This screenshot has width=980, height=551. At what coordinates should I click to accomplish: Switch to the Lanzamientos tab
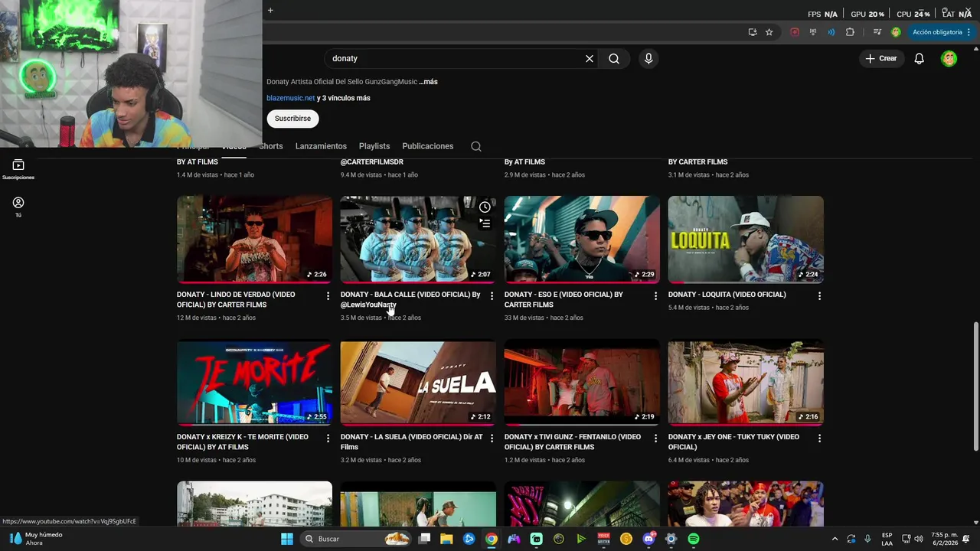321,146
